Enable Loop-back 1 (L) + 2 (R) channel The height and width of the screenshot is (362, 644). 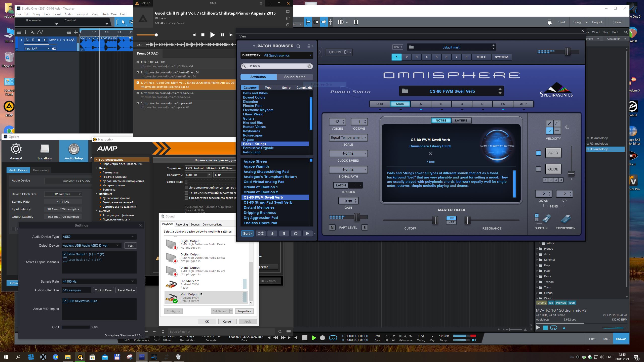65,260
